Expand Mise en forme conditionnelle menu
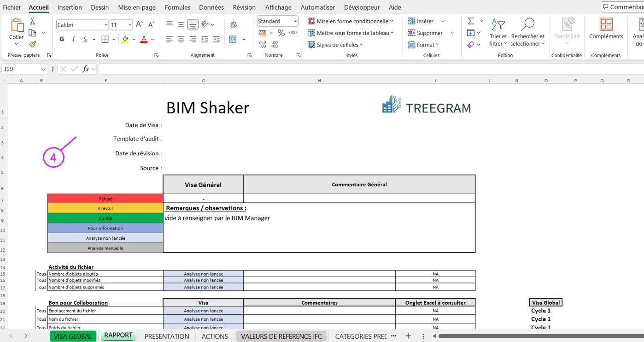The image size is (644, 342). tap(350, 21)
